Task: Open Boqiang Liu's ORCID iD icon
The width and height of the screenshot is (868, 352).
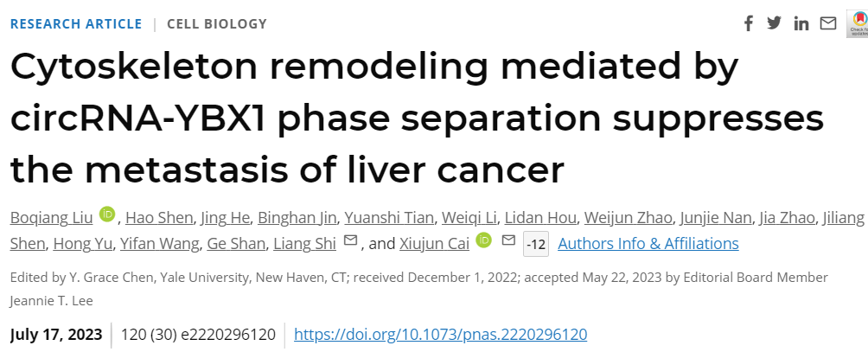Action: pos(107,214)
